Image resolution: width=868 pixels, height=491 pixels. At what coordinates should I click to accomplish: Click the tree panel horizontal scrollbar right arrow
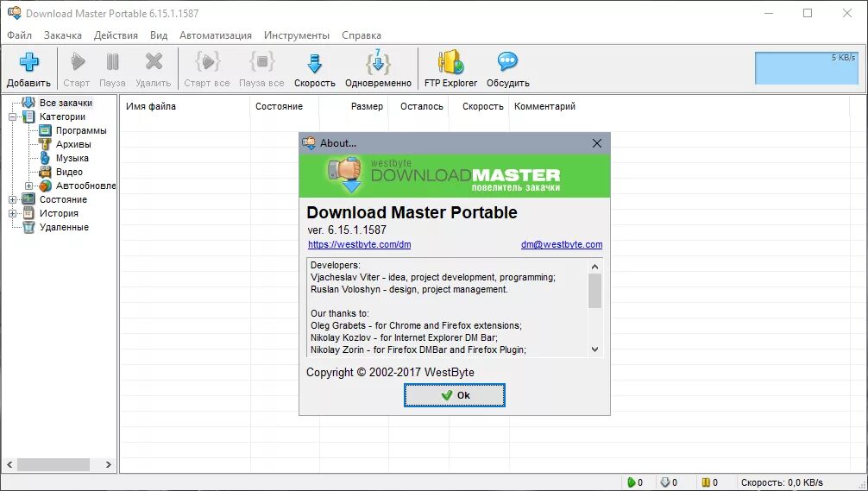click(109, 464)
